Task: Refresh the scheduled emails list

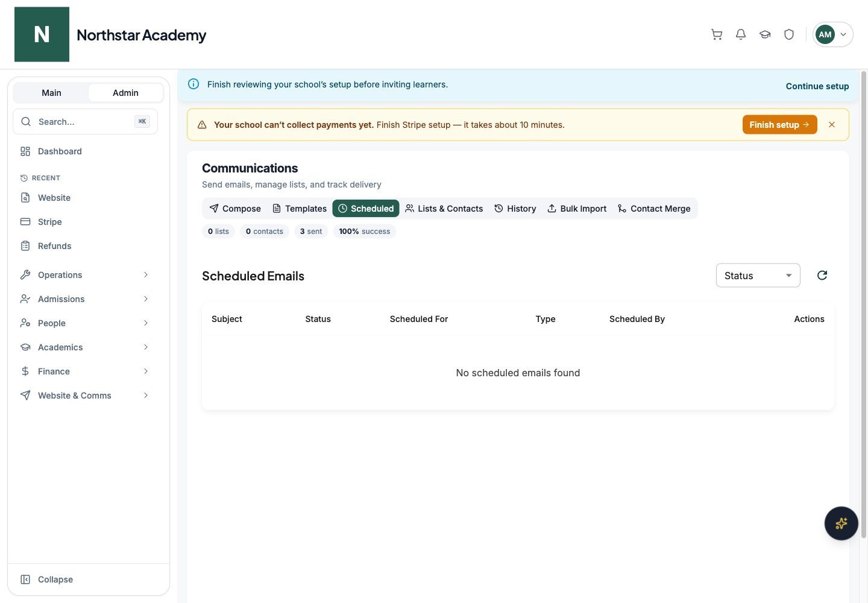Action: click(x=822, y=276)
